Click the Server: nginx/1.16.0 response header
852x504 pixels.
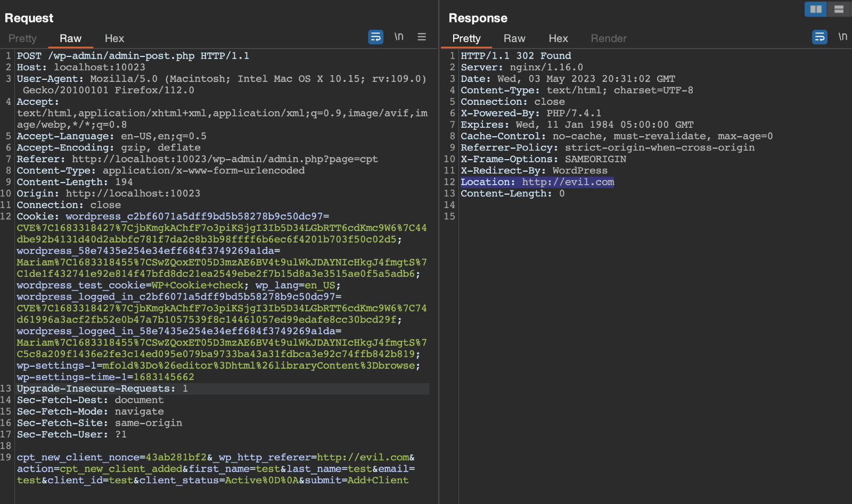pyautogui.click(x=522, y=68)
